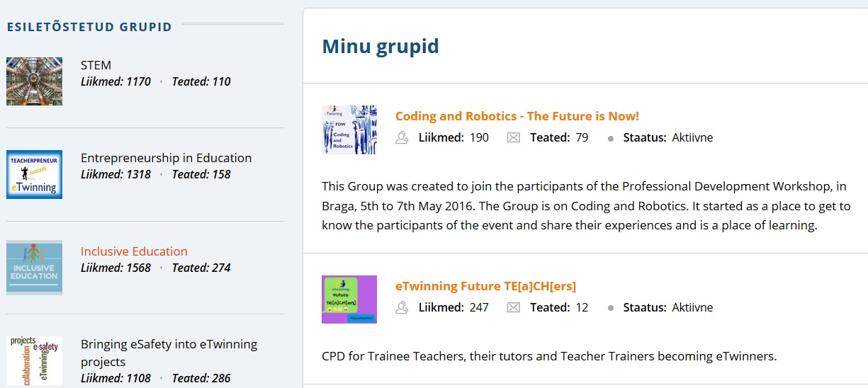Click the messages envelope icon for Coding and Robotics

point(514,138)
